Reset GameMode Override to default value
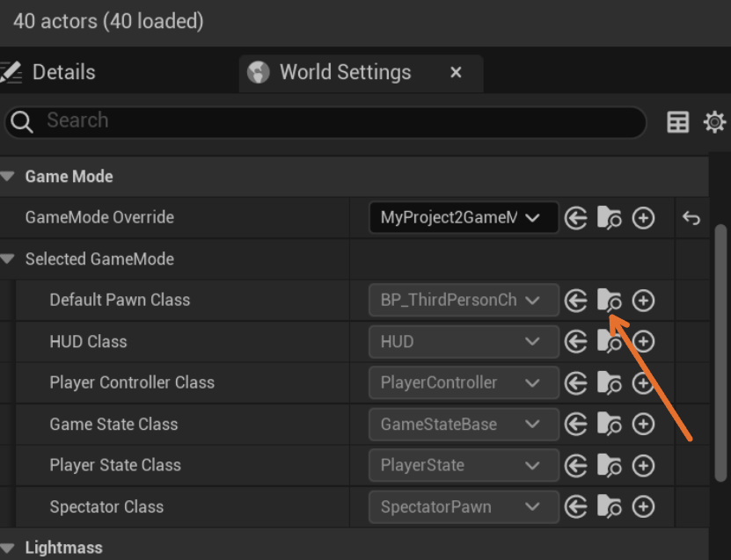 (x=691, y=218)
